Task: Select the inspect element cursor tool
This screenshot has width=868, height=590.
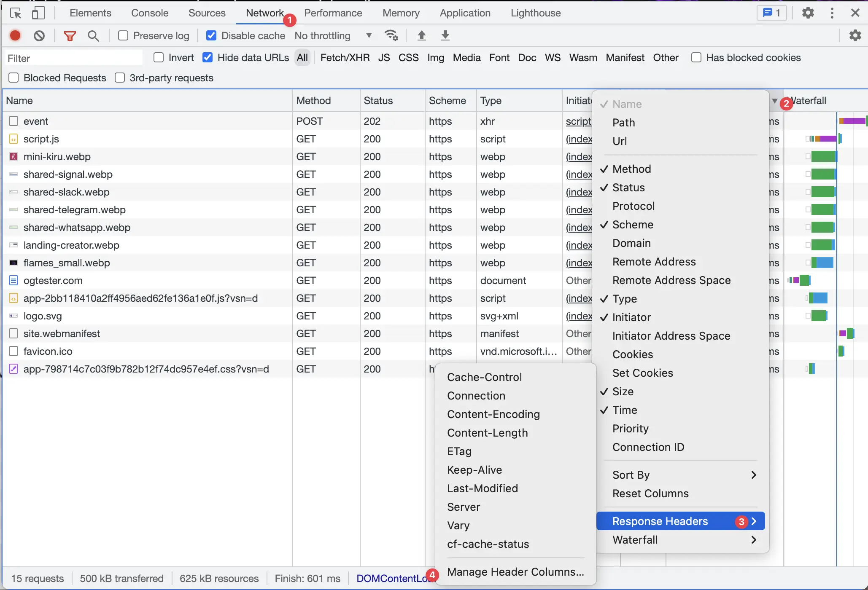Action: [16, 13]
